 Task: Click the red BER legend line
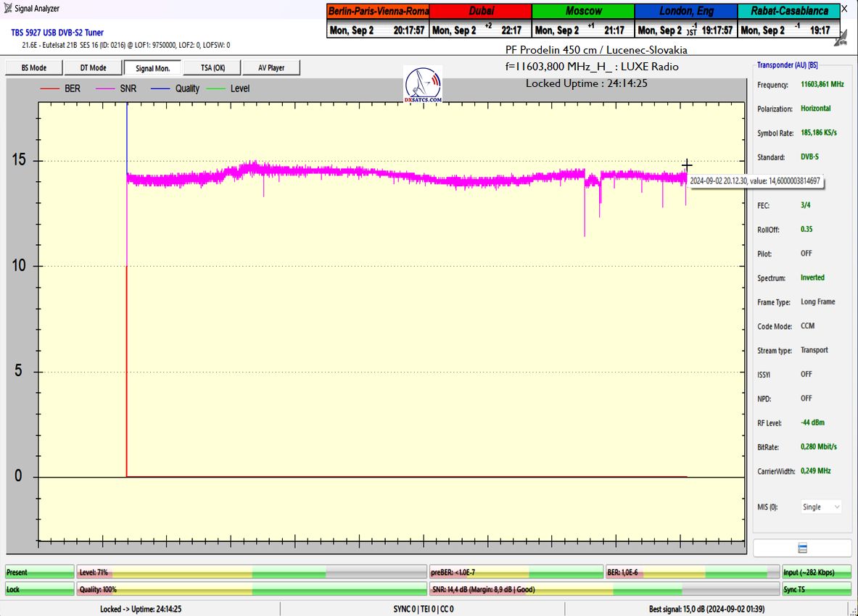[49, 88]
